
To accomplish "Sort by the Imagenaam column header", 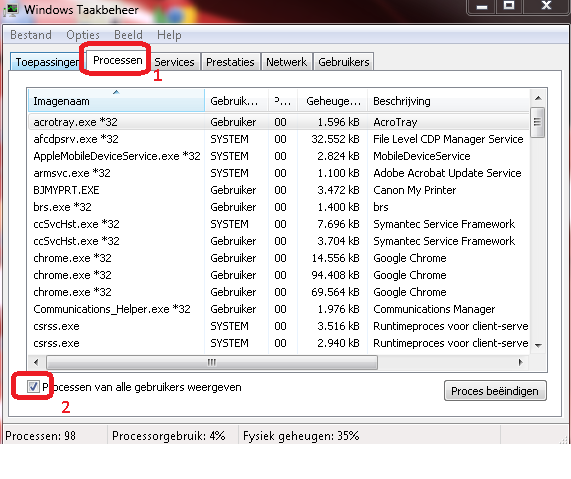I will coord(116,101).
